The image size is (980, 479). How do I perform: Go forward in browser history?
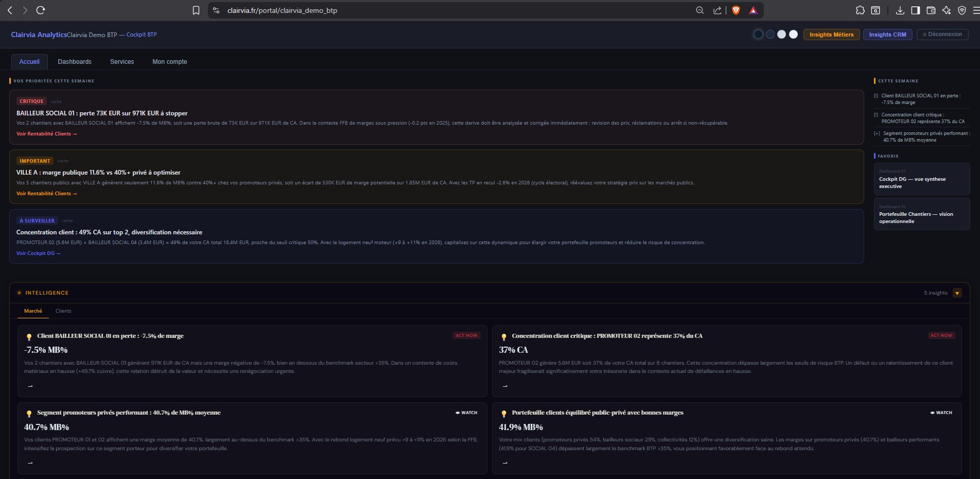25,10
